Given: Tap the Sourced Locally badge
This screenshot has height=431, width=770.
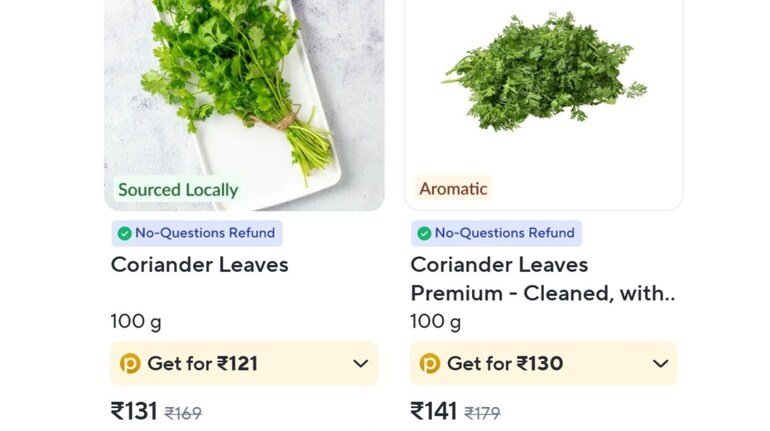Looking at the screenshot, I should click(178, 189).
